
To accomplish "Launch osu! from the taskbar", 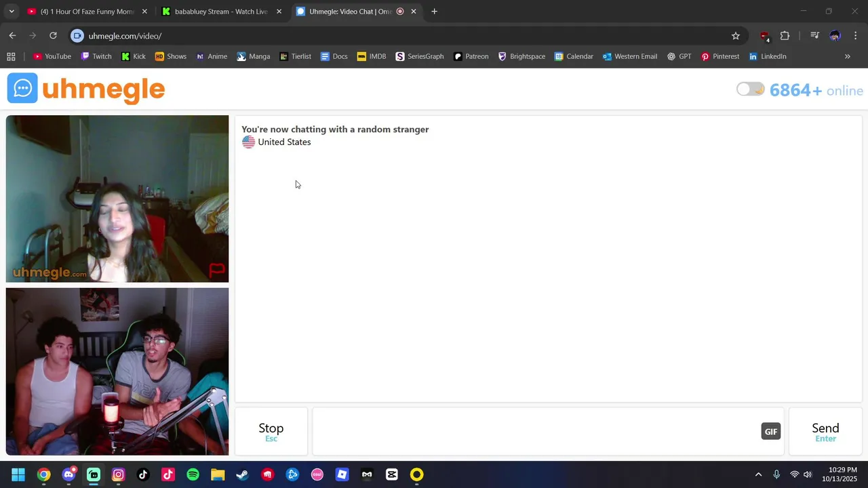I will pos(317,474).
